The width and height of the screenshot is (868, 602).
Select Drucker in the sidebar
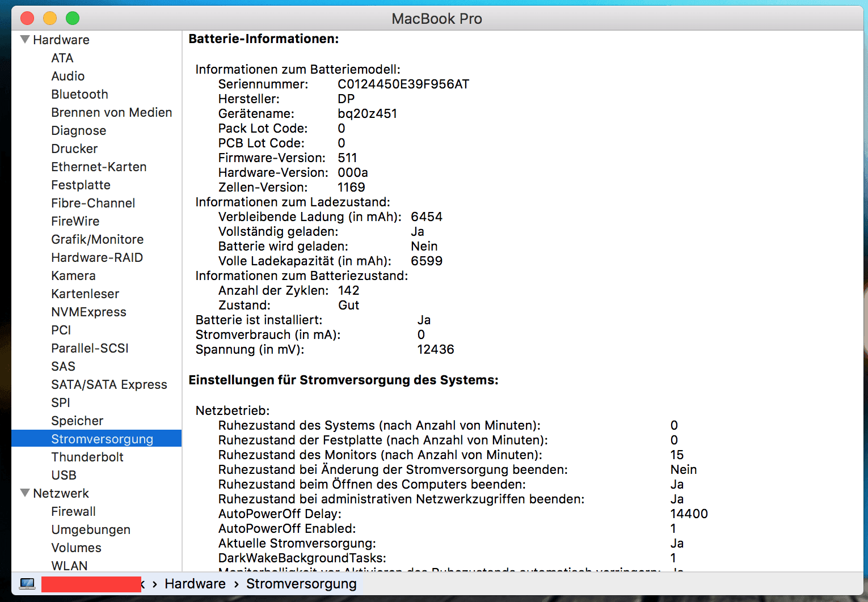coord(74,149)
